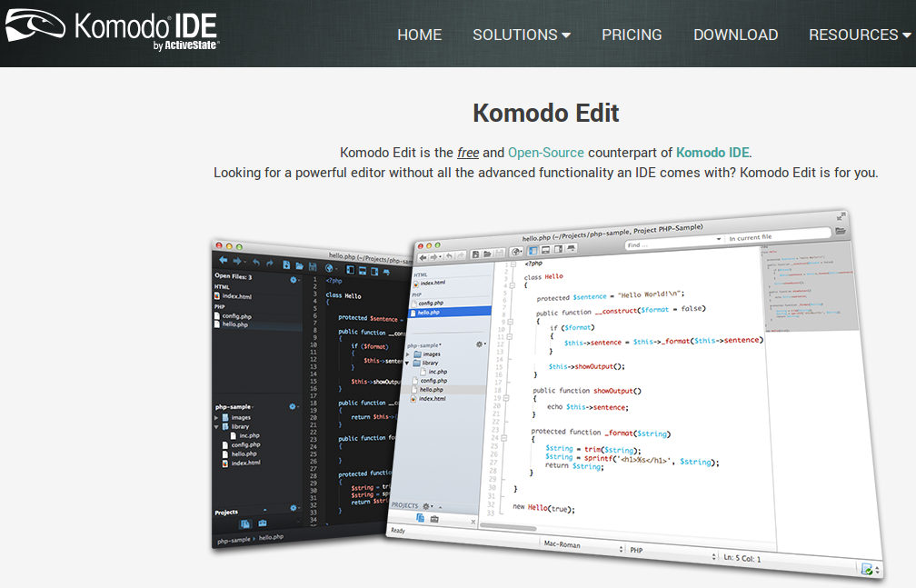Click undo icon in dark Komodo window
Image resolution: width=916 pixels, height=588 pixels.
point(256,263)
